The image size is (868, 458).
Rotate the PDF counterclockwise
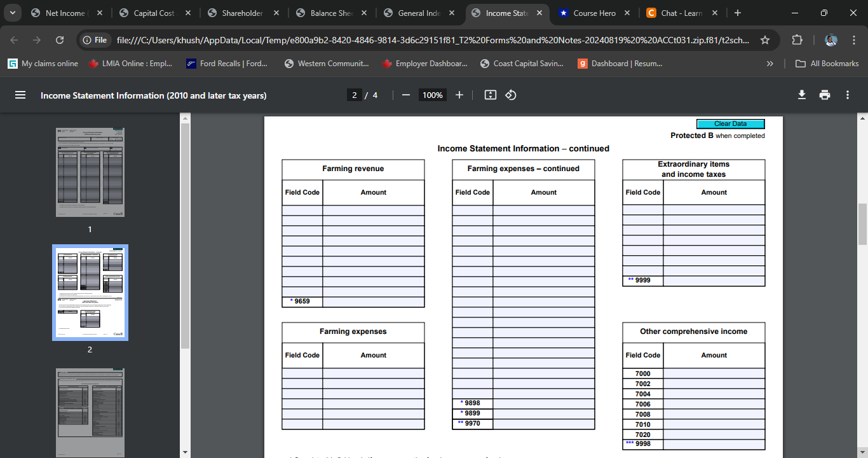pyautogui.click(x=510, y=95)
